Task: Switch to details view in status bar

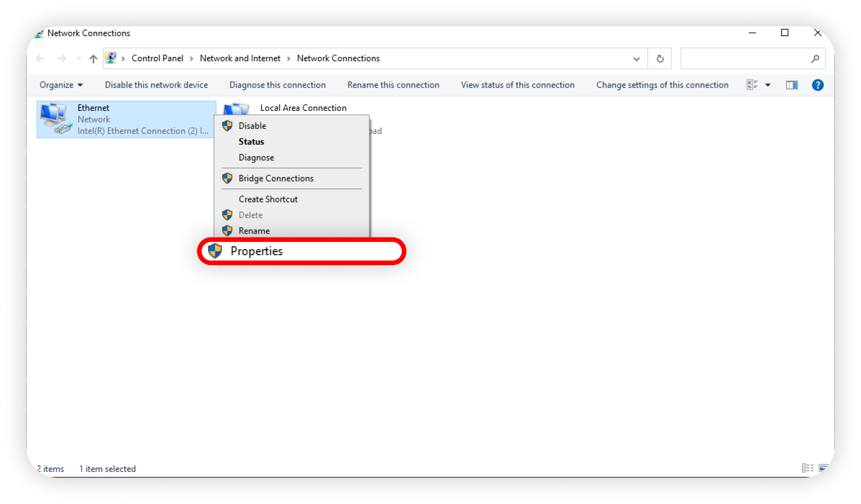Action: (x=807, y=468)
